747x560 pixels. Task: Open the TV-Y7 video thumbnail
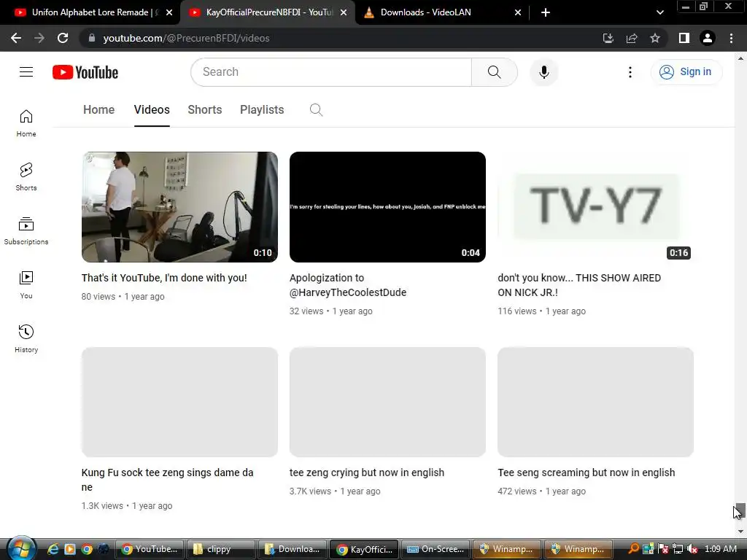coord(595,207)
